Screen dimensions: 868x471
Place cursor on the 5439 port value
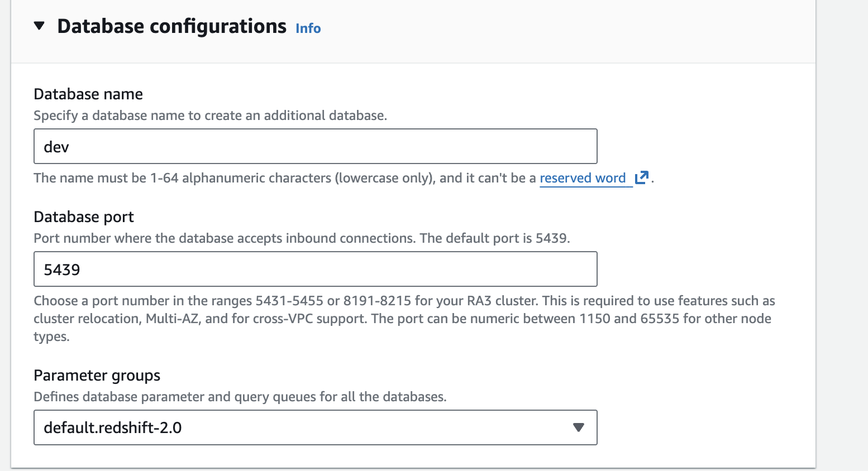62,270
